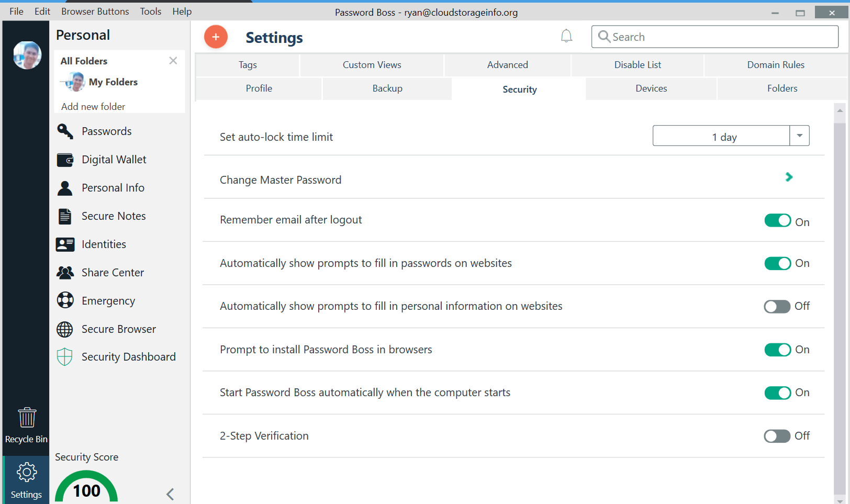Launch the Security Dashboard
The width and height of the screenshot is (850, 504).
click(x=128, y=356)
